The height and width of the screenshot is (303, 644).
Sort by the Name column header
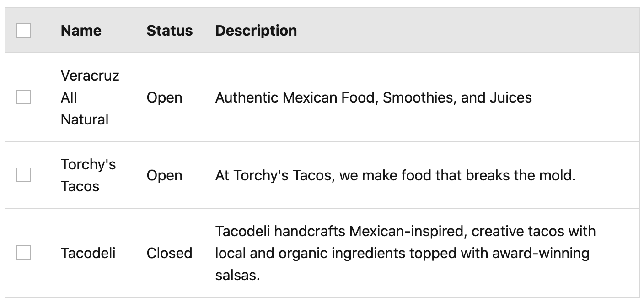(81, 31)
